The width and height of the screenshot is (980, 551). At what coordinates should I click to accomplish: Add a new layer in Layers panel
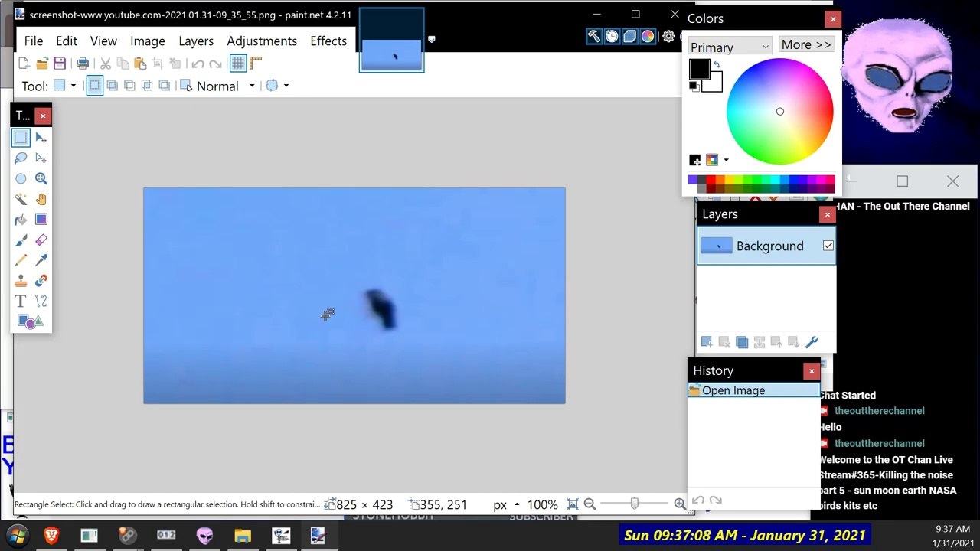coord(706,342)
